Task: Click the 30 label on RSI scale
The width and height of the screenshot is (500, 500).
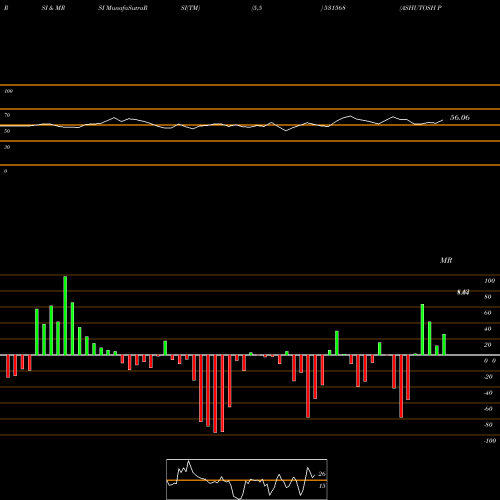Action: click(7, 147)
